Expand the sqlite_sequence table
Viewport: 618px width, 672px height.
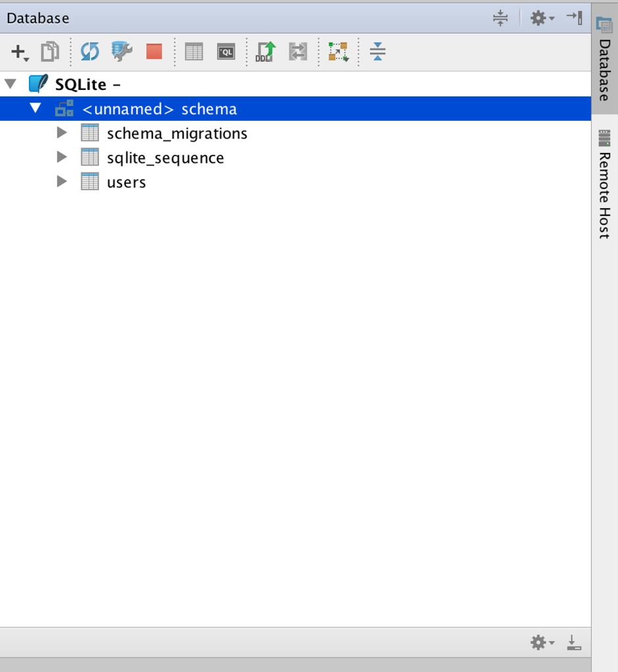coord(62,157)
